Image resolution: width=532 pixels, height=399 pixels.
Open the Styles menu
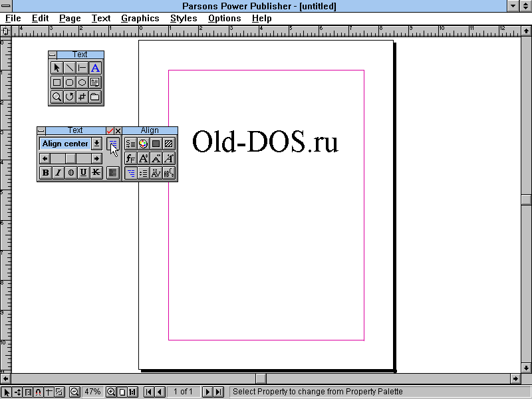(184, 19)
